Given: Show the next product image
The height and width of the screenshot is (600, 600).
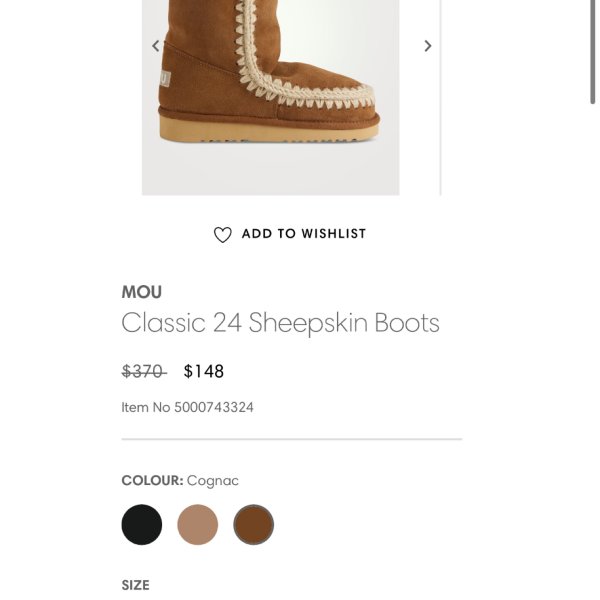Looking at the screenshot, I should 428,46.
